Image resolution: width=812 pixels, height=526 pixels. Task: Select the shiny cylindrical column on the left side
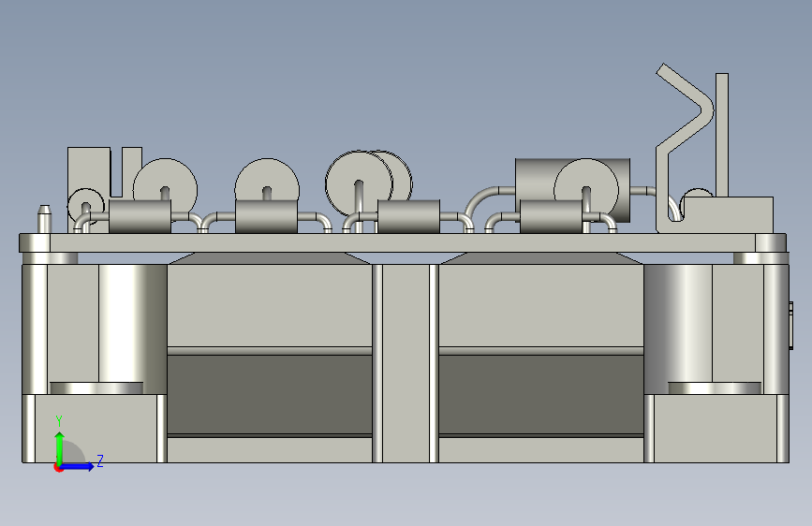click(132, 324)
